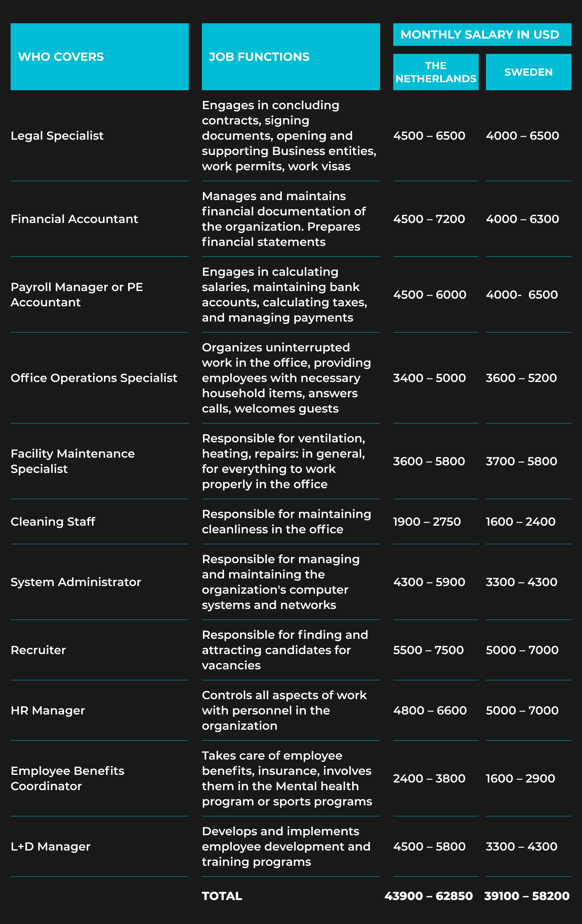Click the TOTAL label
The width and height of the screenshot is (582, 924).
click(x=222, y=896)
